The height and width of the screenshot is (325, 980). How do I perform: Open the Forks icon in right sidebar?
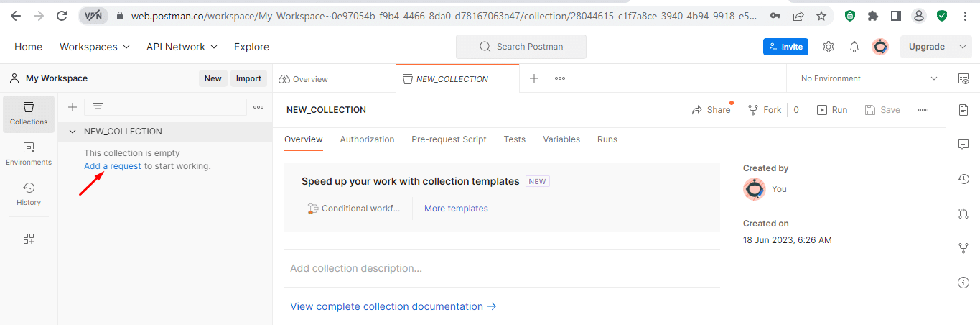coord(963,248)
